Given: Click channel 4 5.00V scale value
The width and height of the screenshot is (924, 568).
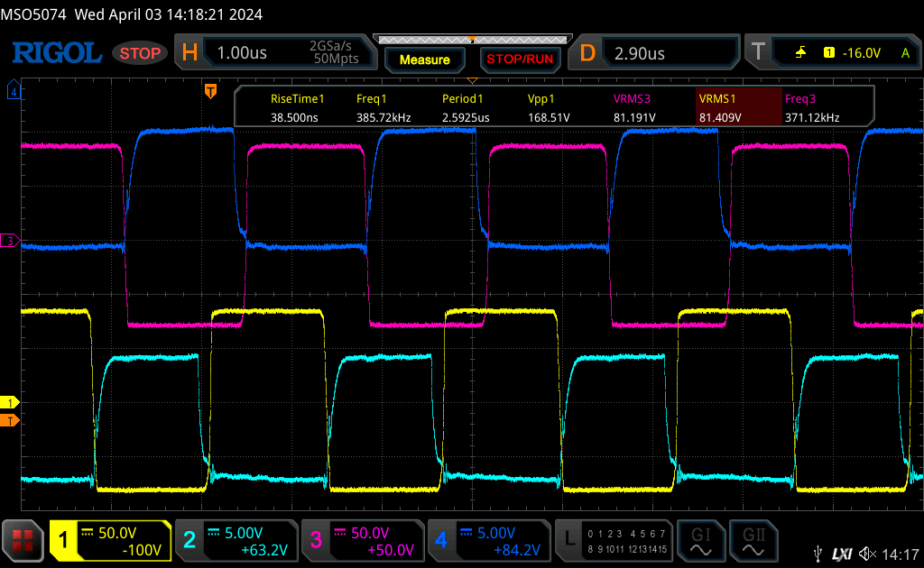Looking at the screenshot, I should 496,533.
